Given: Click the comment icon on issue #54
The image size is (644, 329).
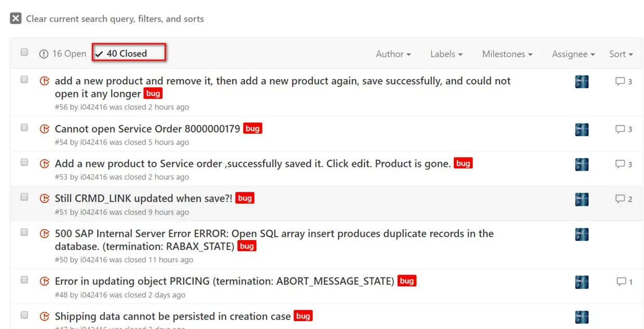Looking at the screenshot, I should click(x=620, y=129).
